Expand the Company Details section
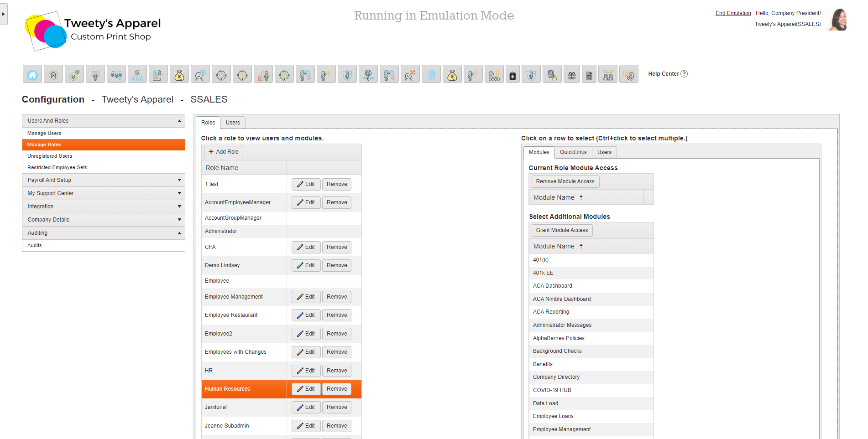868x439 pixels. [x=179, y=220]
